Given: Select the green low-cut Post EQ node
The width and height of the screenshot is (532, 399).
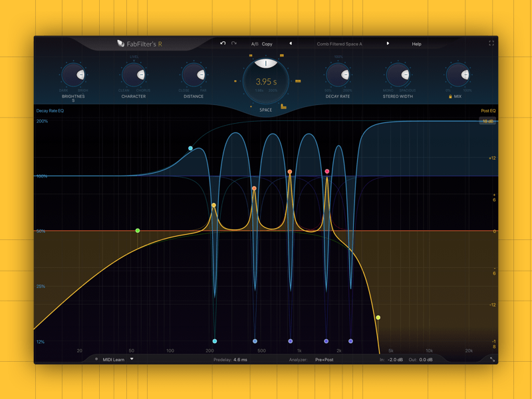Looking at the screenshot, I should [x=138, y=231].
